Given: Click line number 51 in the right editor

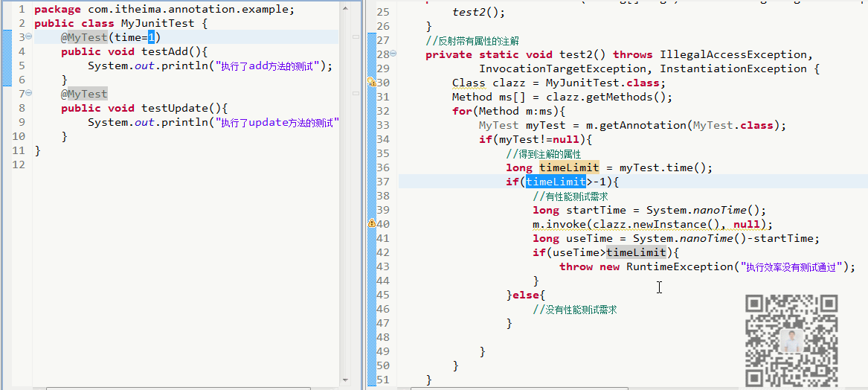Looking at the screenshot, I should tap(383, 380).
